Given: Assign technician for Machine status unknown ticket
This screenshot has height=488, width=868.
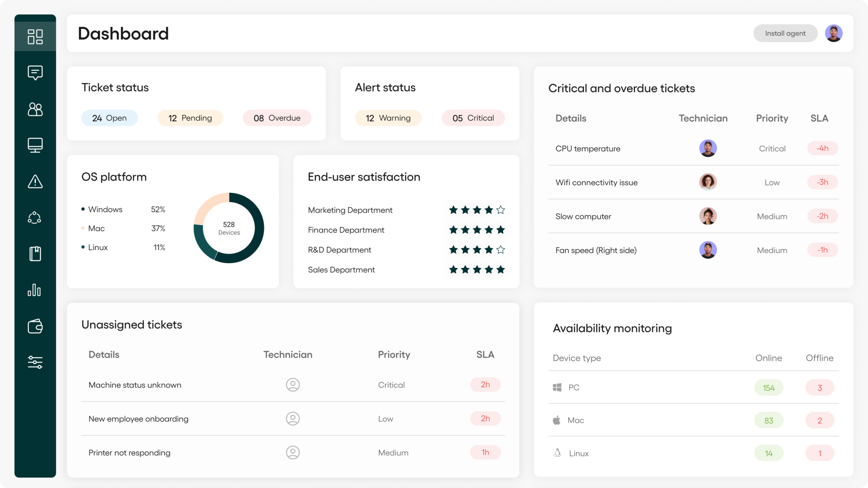Looking at the screenshot, I should pos(292,385).
